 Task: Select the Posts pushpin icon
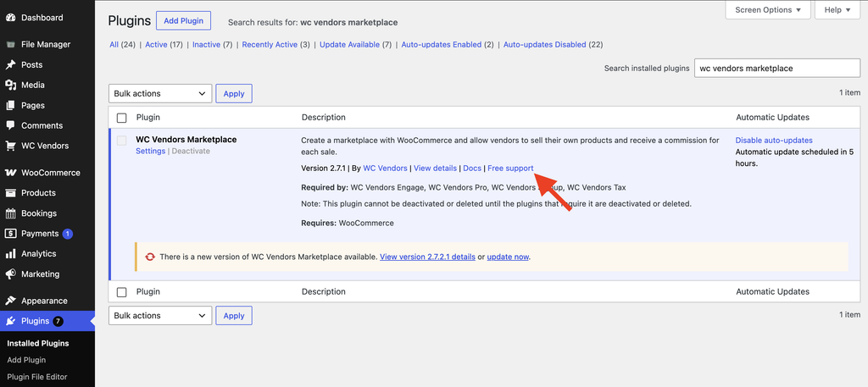10,64
